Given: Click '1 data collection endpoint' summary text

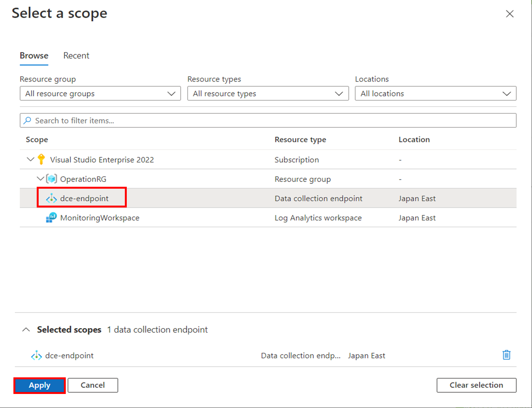Looking at the screenshot, I should tap(157, 329).
